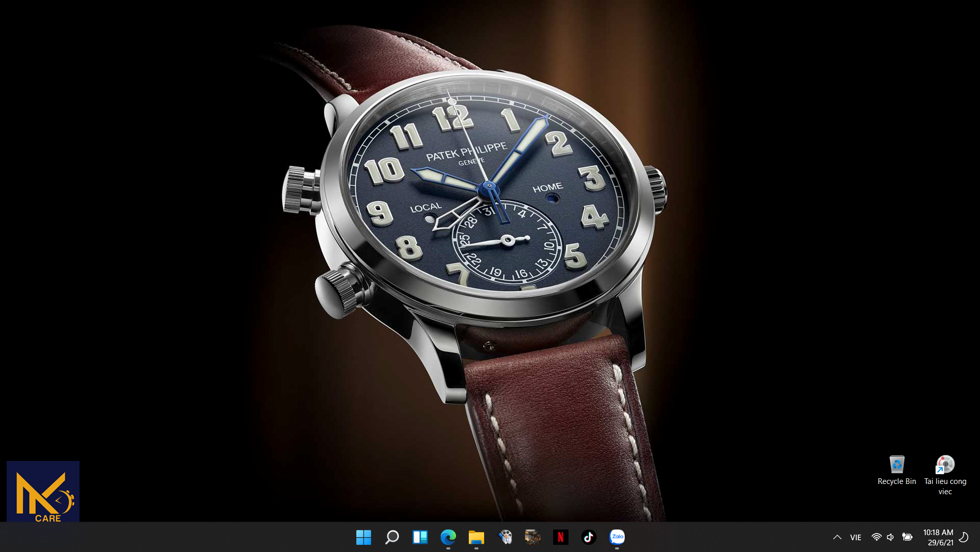Launch Microsoft Edge from taskbar
This screenshot has height=552, width=980.
coord(448,537)
